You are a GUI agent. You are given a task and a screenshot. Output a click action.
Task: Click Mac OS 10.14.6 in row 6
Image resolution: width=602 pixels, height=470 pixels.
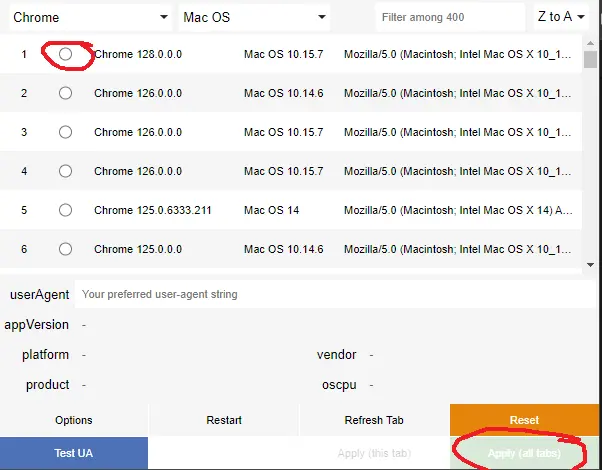pos(284,249)
